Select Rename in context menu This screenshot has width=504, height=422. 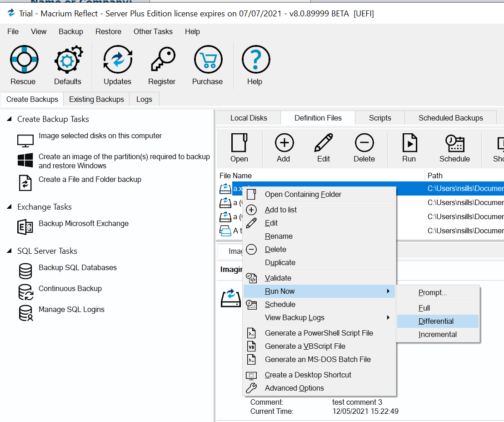tap(319, 236)
